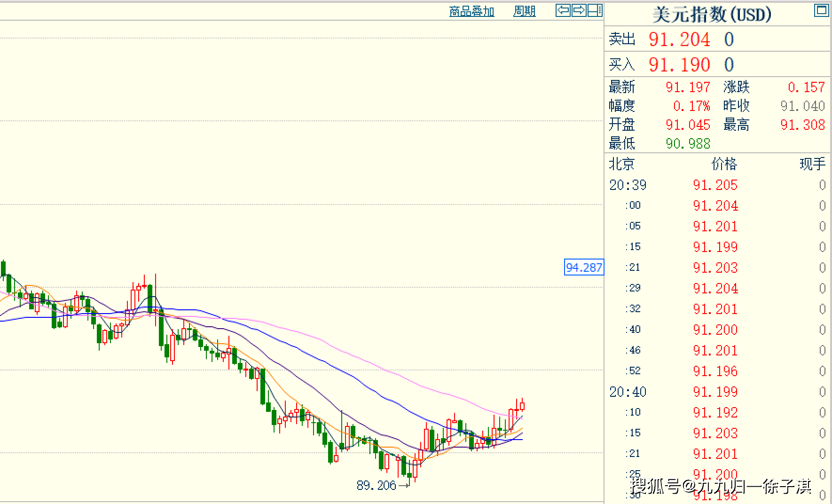Click the 最高 value 91.308
This screenshot has width=832, height=504.
(802, 125)
